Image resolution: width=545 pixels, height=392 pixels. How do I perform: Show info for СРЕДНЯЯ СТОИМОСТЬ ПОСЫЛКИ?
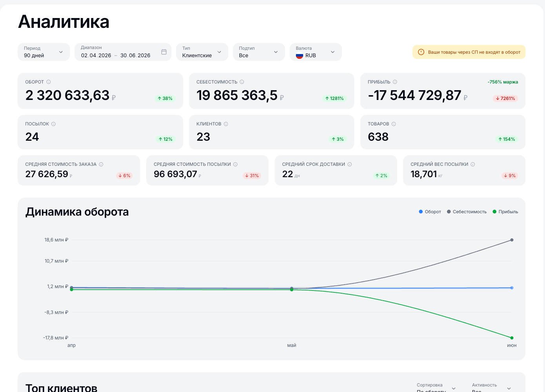[x=235, y=164]
